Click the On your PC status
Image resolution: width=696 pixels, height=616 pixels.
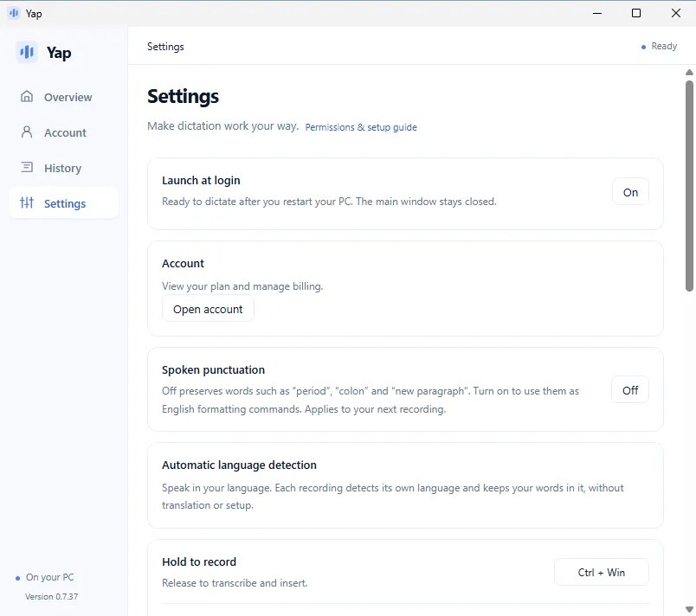(x=45, y=577)
